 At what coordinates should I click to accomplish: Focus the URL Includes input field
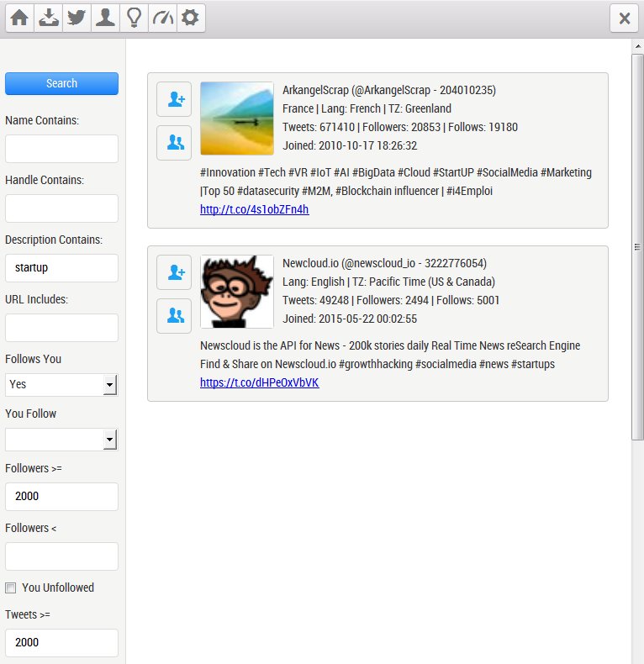coord(62,328)
